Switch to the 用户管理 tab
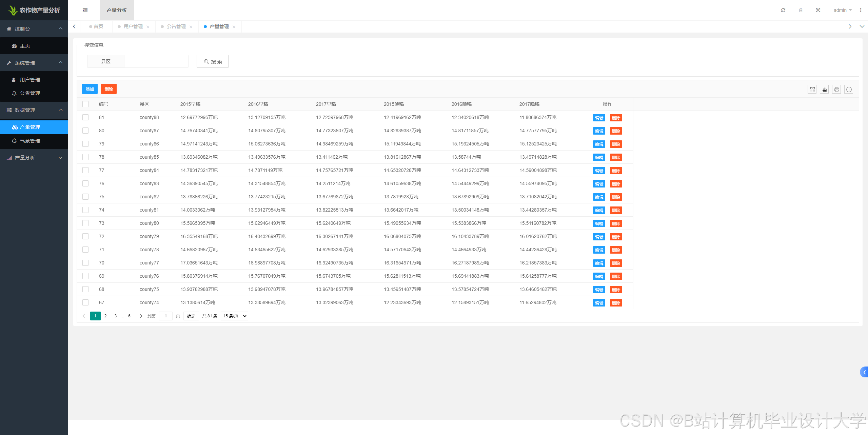The width and height of the screenshot is (868, 435). tap(133, 26)
